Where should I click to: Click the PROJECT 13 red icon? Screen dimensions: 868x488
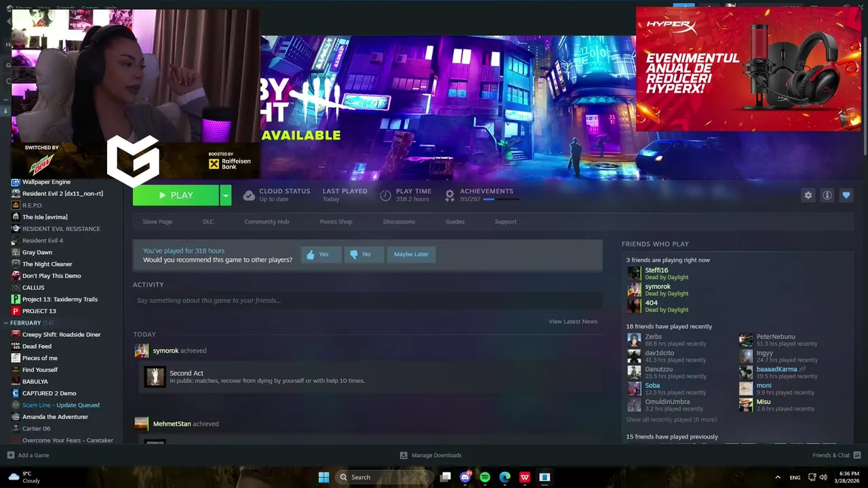click(16, 311)
